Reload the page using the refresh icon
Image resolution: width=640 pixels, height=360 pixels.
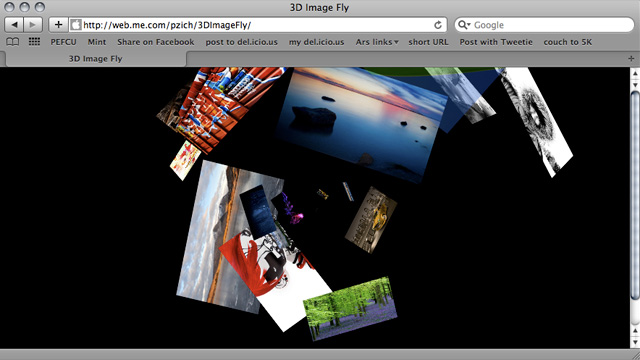click(438, 25)
